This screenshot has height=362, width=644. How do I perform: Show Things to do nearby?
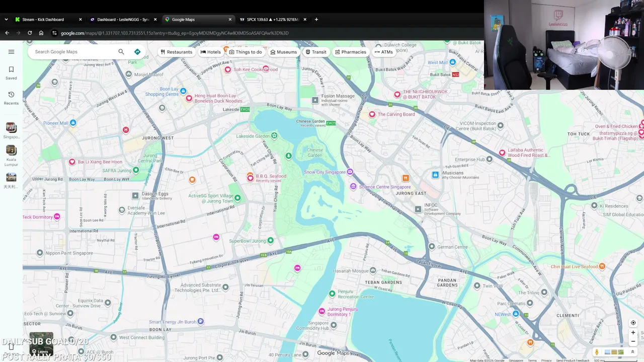click(x=246, y=52)
